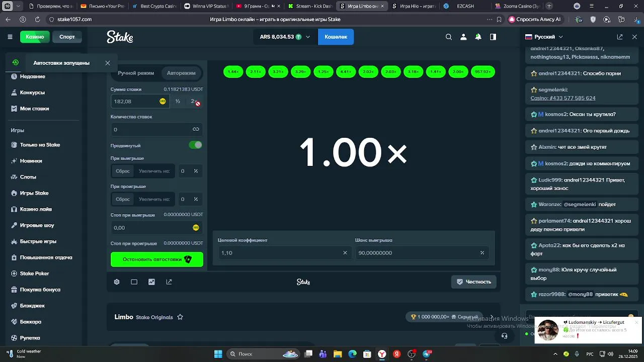Open the 'Русский' chat language dropdown
The image size is (644, 362).
(x=544, y=37)
